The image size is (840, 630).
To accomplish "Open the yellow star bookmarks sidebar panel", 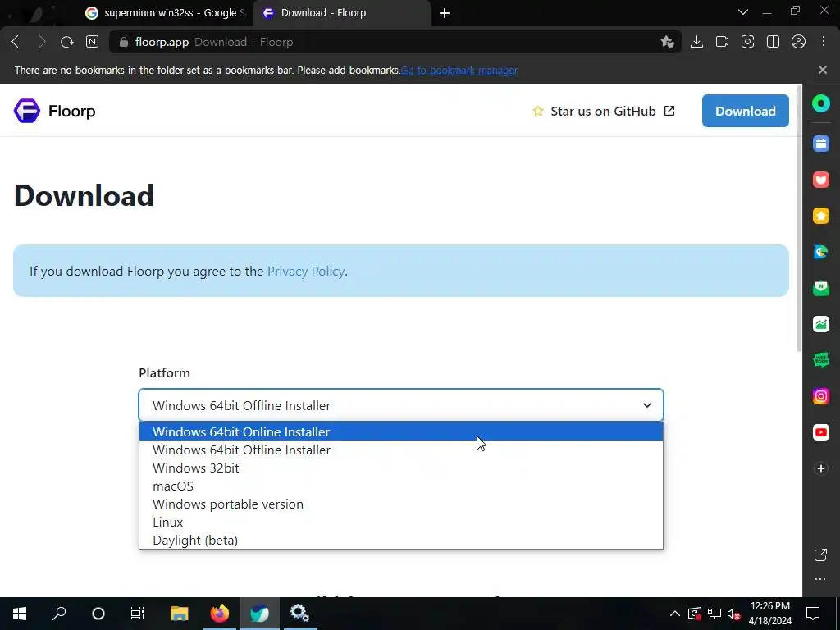I will 820,216.
